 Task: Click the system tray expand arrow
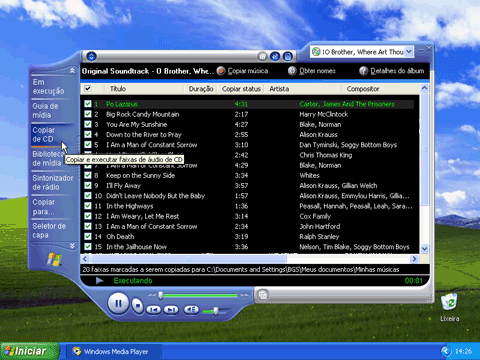click(446, 351)
